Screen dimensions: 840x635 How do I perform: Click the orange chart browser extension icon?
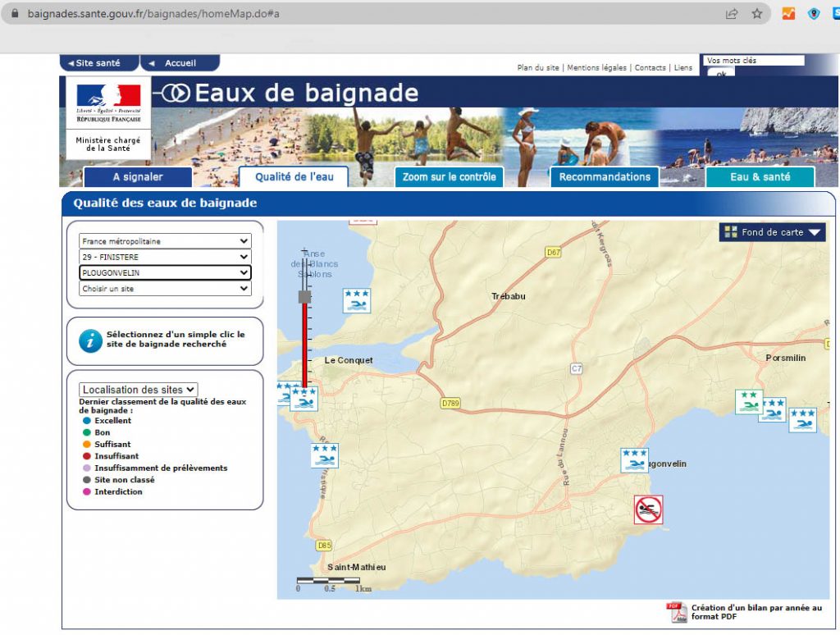point(788,13)
